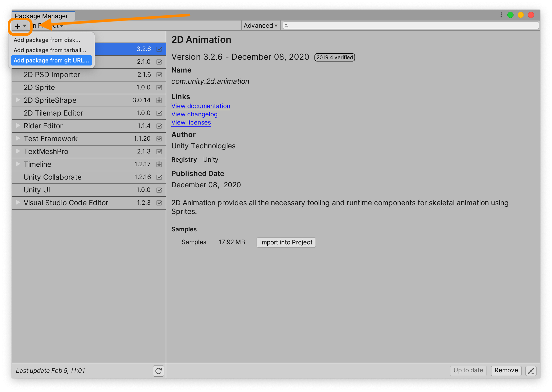Viewport: 552px width, 392px height.
Task: Download the 2D SpriteShape package
Action: [x=159, y=100]
